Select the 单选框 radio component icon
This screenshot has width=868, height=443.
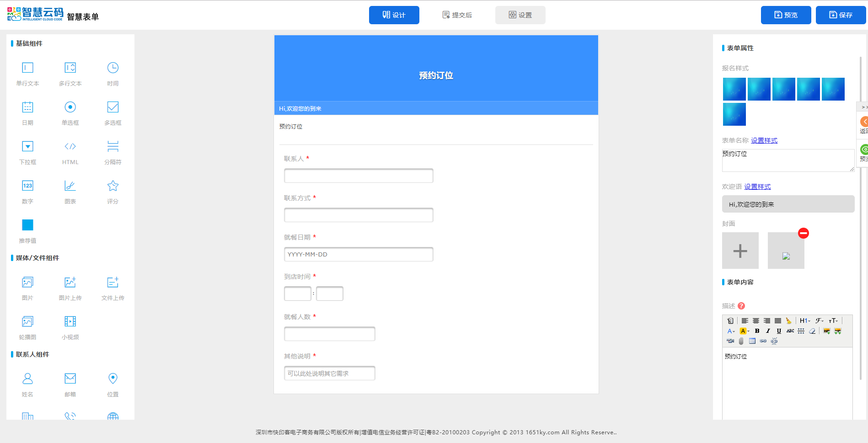click(70, 107)
